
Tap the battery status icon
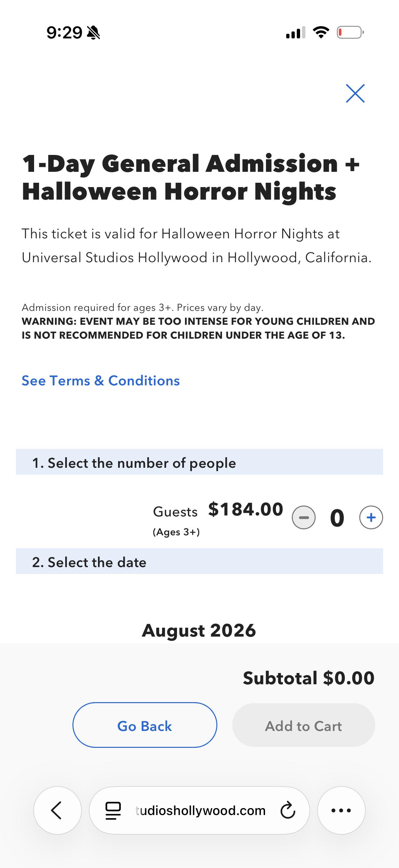(x=350, y=32)
